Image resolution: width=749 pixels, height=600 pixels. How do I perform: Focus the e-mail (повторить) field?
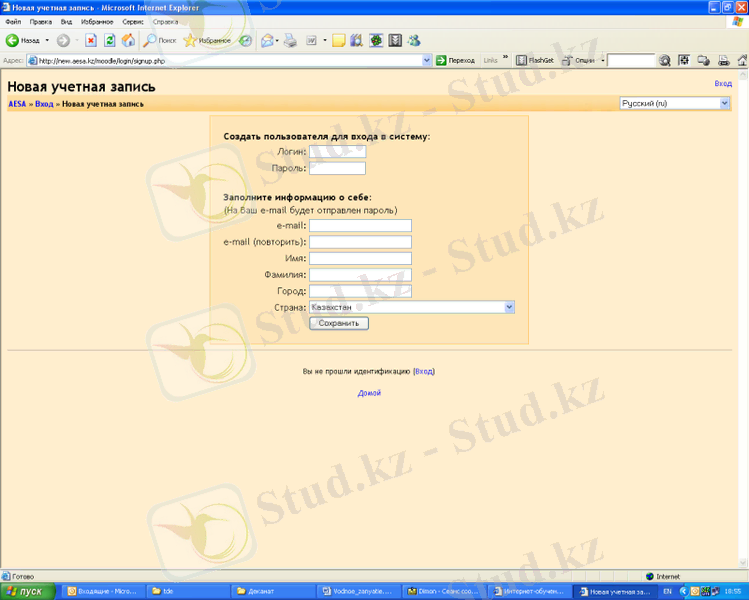(360, 242)
